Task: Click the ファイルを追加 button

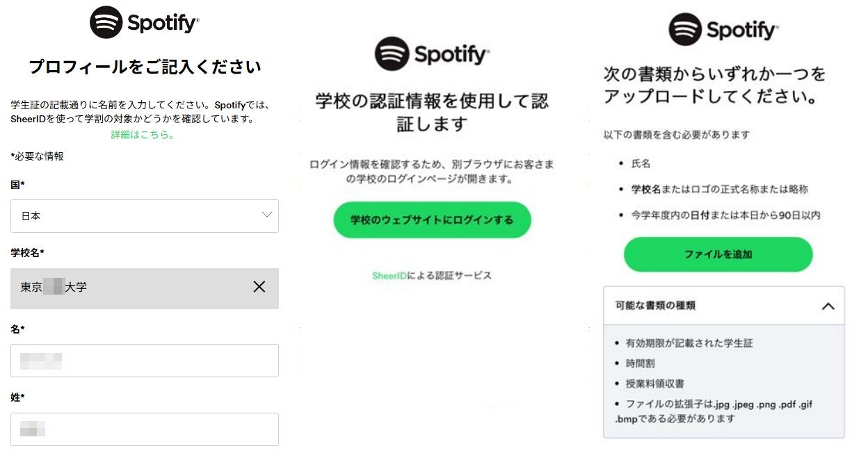Action: pyautogui.click(x=718, y=254)
